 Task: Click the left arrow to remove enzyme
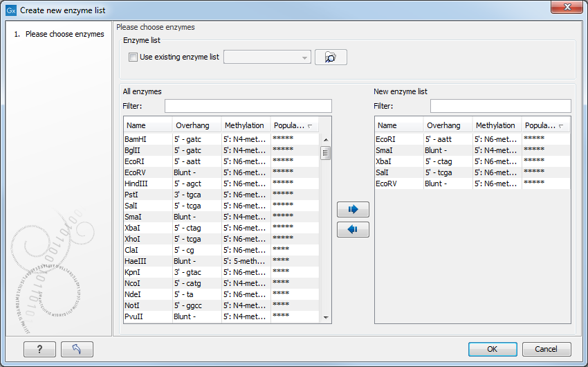[353, 230]
